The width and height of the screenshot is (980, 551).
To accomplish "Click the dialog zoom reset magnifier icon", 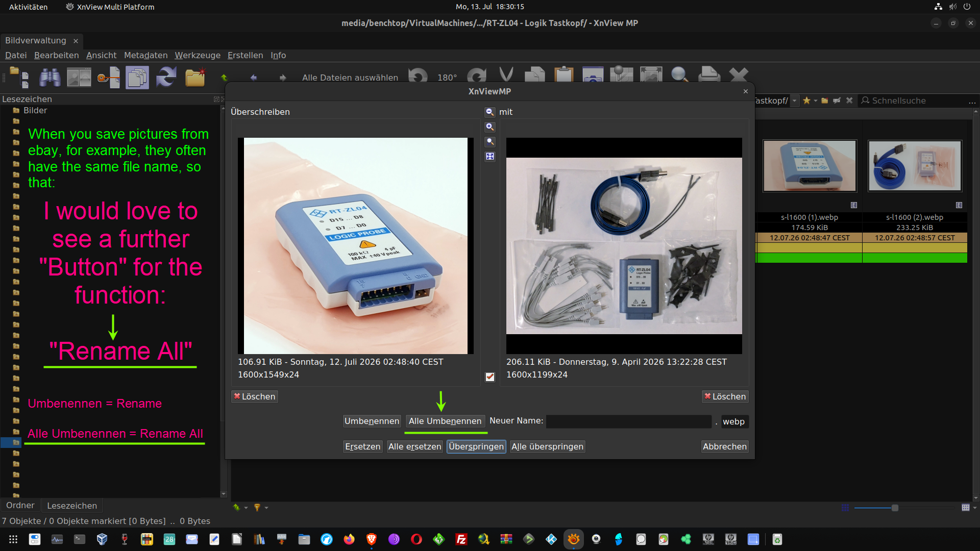I will (x=490, y=142).
